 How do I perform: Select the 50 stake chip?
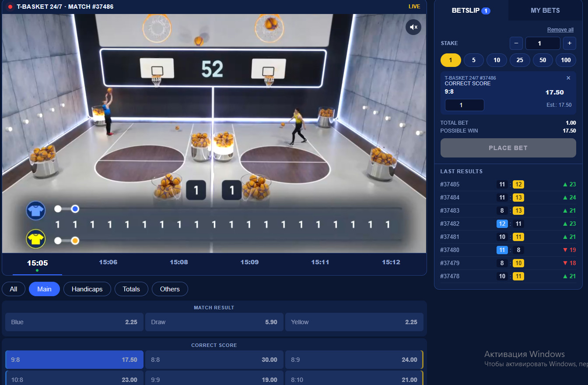click(x=543, y=60)
